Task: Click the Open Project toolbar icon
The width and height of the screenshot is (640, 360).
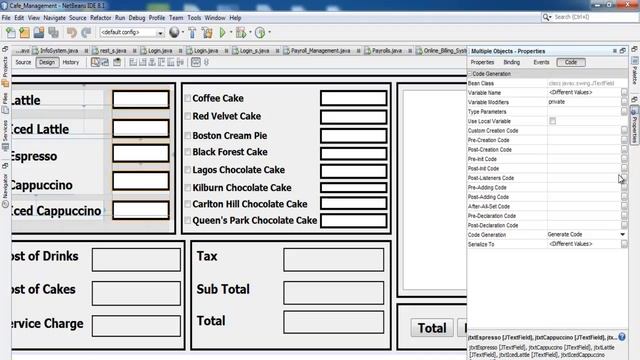Action: point(39,33)
